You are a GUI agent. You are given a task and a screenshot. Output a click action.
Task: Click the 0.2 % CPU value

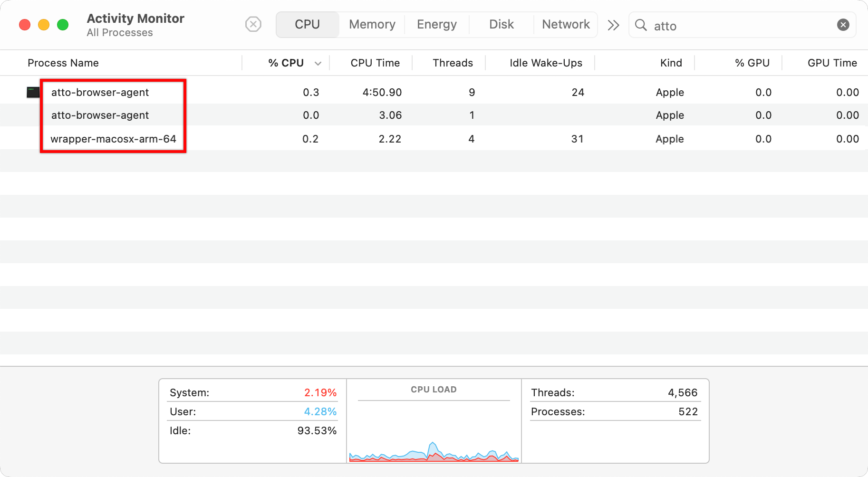pos(310,139)
